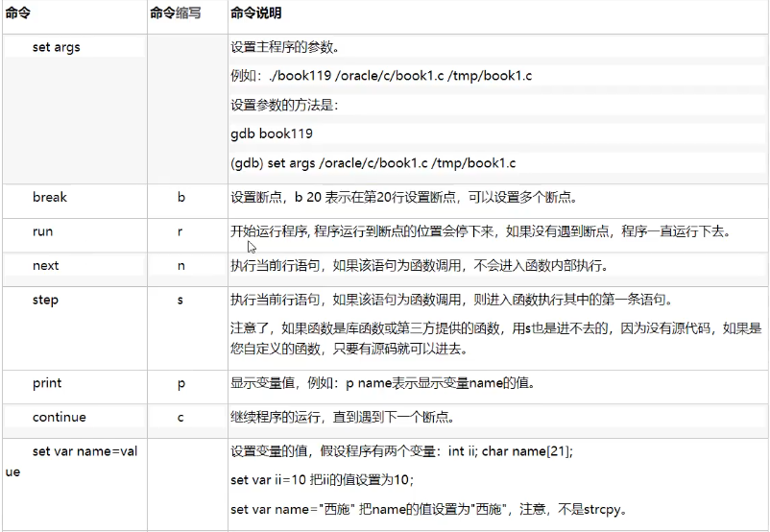
Task: Click the print description 'p name表示显示变量name的值'
Action: click(383, 382)
